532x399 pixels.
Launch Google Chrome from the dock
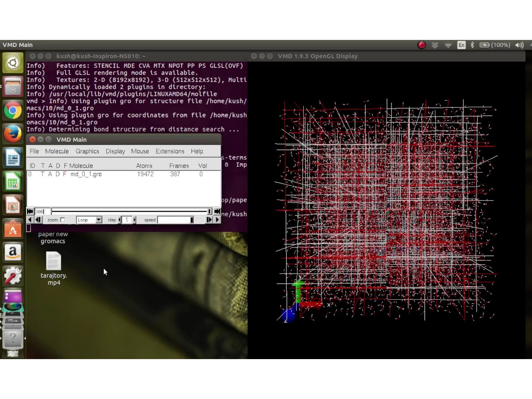13,110
